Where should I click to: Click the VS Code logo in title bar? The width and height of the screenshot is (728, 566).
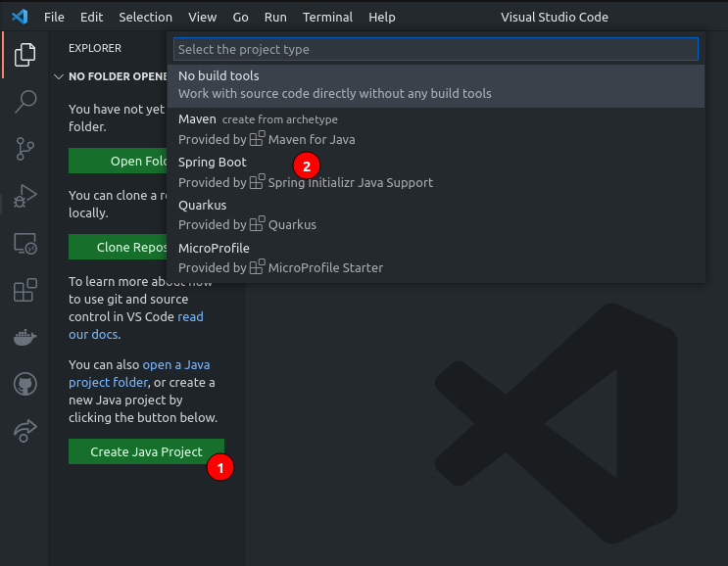(20, 18)
